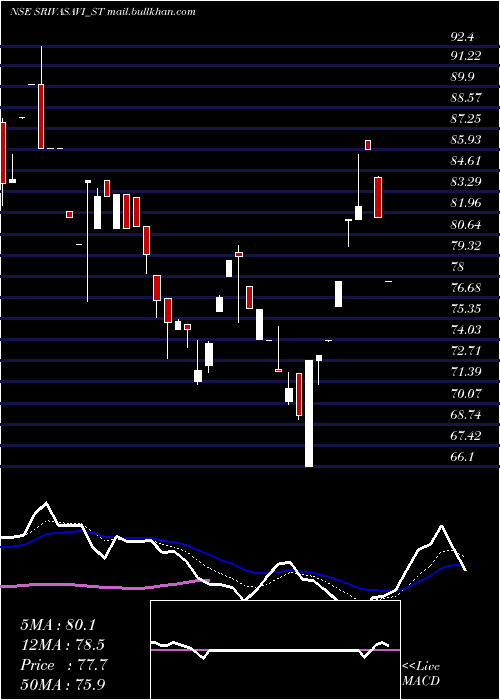Click the Price : 77.7 readout
500x700 pixels.
click(63, 665)
